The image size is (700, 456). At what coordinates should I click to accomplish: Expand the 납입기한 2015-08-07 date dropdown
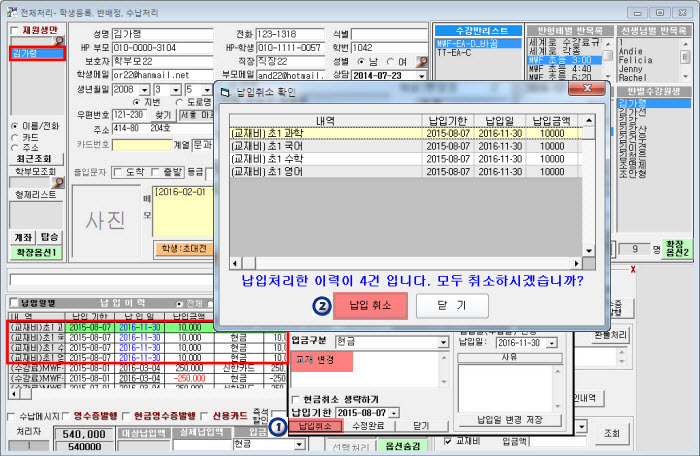[393, 412]
